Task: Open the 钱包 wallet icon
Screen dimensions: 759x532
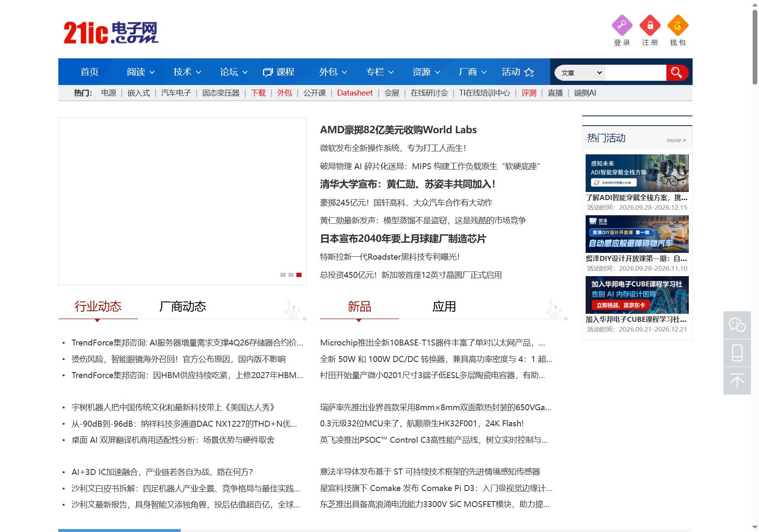Action: coord(678,25)
